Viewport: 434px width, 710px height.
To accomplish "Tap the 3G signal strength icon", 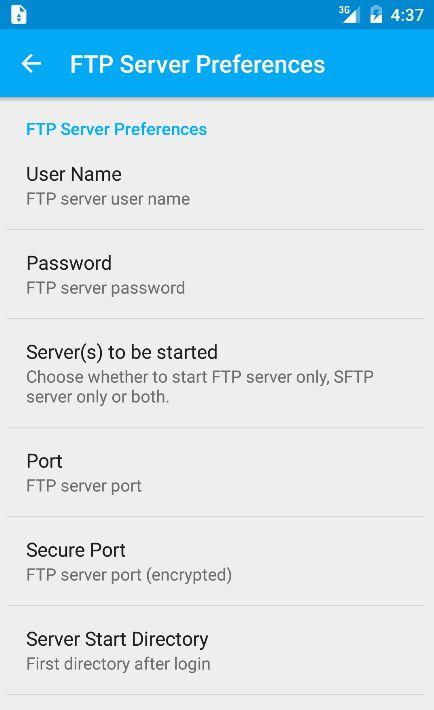I will pyautogui.click(x=349, y=14).
